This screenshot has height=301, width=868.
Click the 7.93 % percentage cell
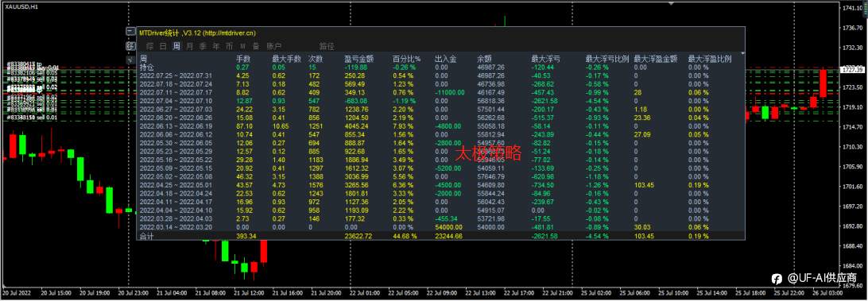coord(403,126)
